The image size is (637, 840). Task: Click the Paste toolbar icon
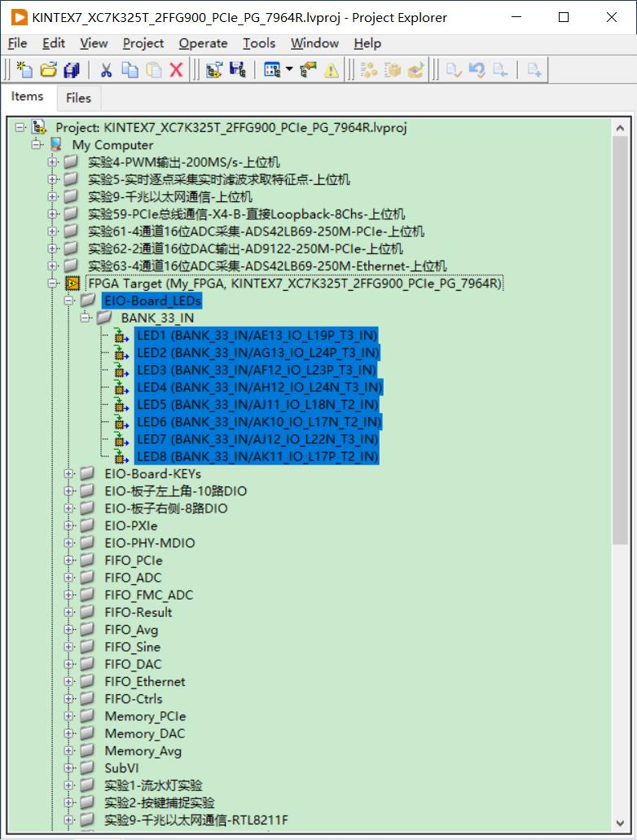pos(154,69)
